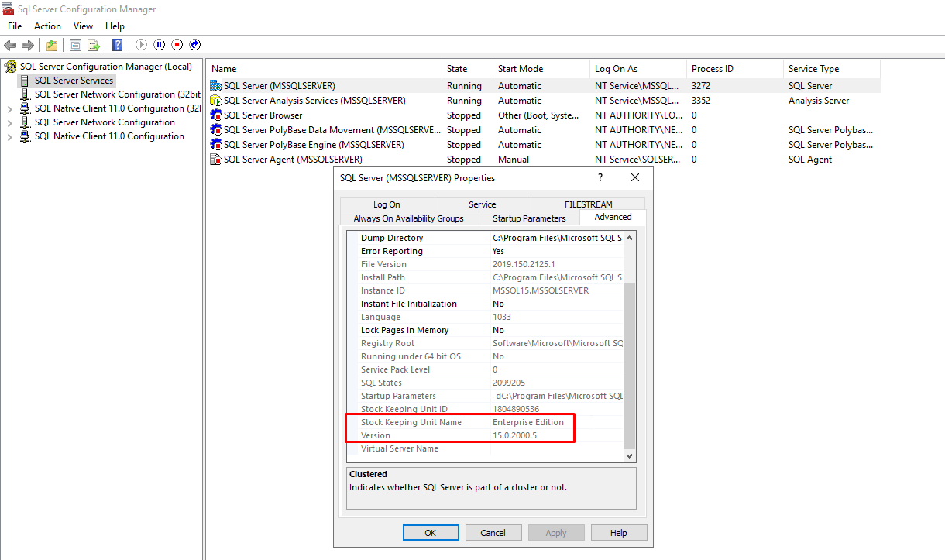Click the SQL Server Agent service icon
945x560 pixels.
point(217,160)
